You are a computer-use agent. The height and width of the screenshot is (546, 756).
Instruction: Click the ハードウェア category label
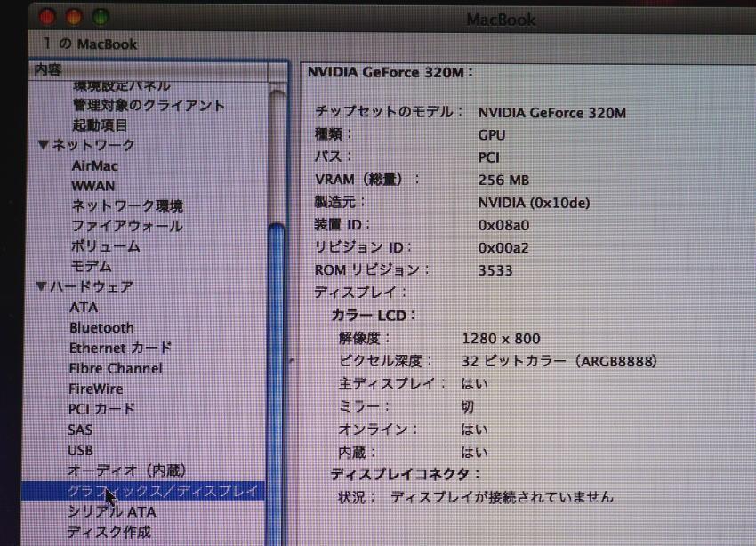click(92, 286)
